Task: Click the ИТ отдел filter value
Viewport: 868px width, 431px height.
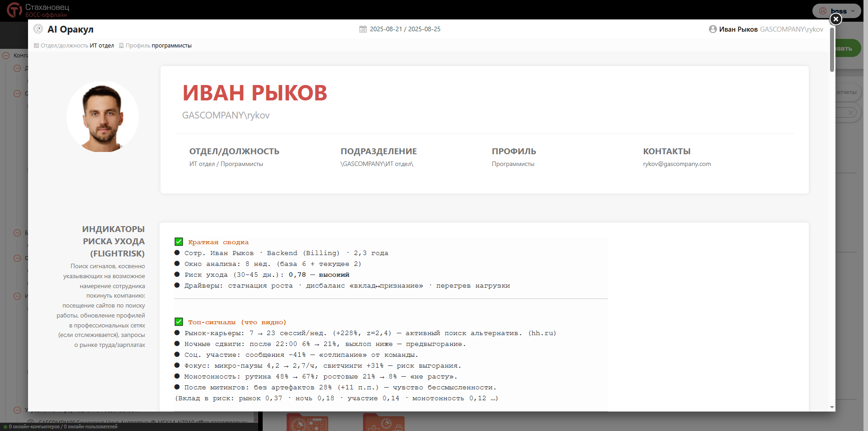Action: [102, 46]
